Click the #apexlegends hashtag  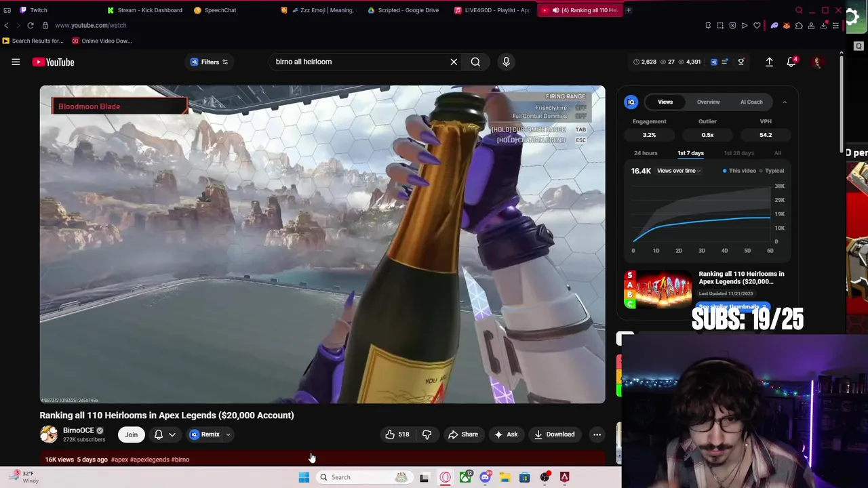pos(149,460)
